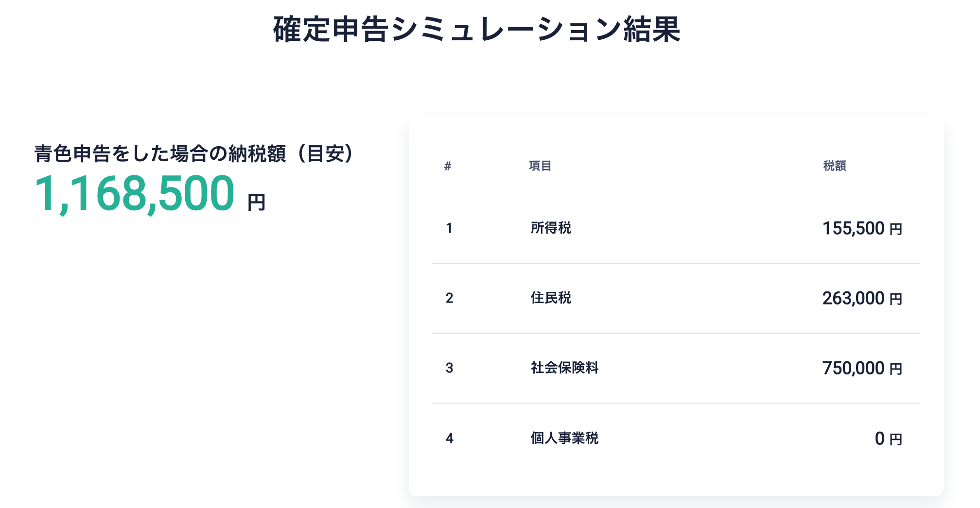Click row number 4 in the table
Image resolution: width=980 pixels, height=508 pixels.
[449, 438]
